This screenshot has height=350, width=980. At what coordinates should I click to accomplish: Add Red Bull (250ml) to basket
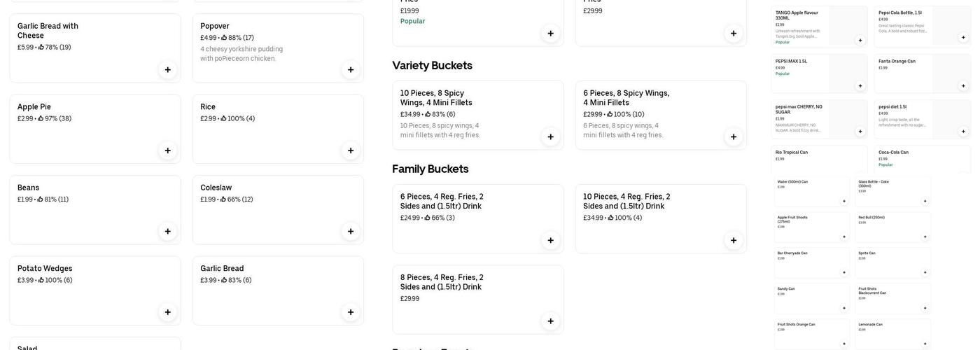(925, 237)
